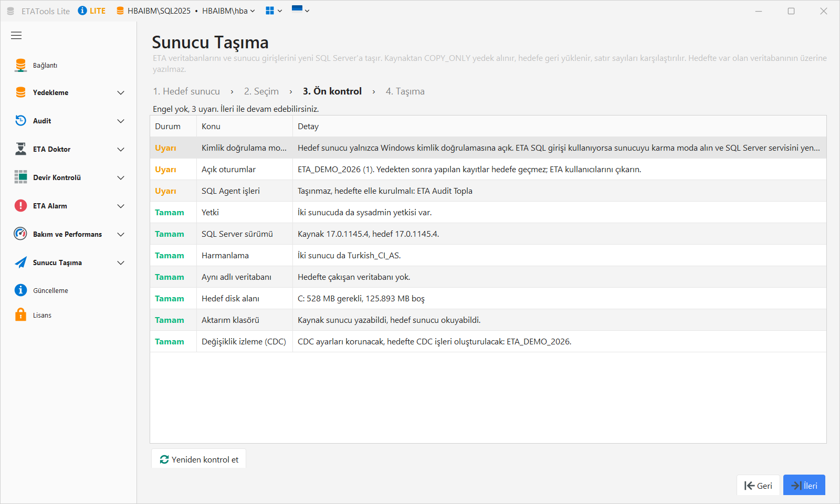Go to step 2. Seçim
This screenshot has width=840, height=504.
click(x=261, y=91)
